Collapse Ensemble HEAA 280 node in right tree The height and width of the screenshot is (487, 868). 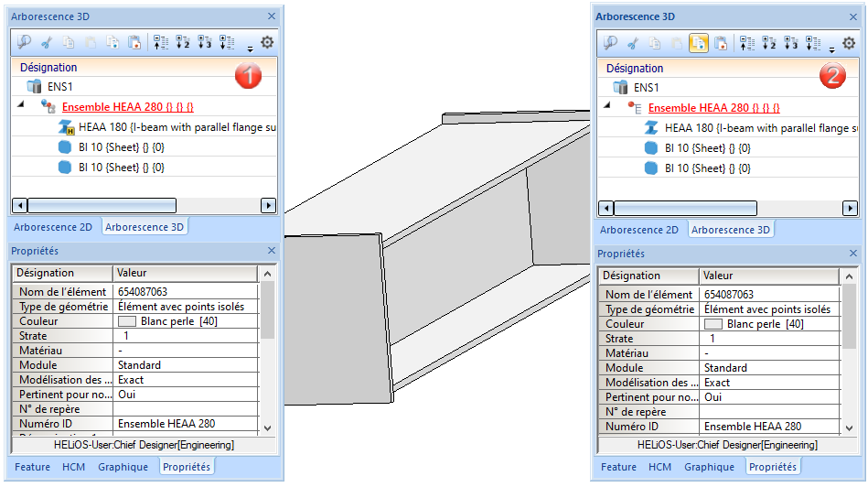[x=607, y=105]
